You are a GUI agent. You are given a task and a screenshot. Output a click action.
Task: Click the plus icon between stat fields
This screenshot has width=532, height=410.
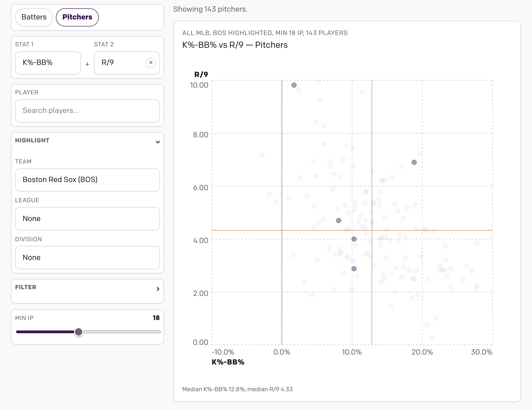pyautogui.click(x=87, y=64)
